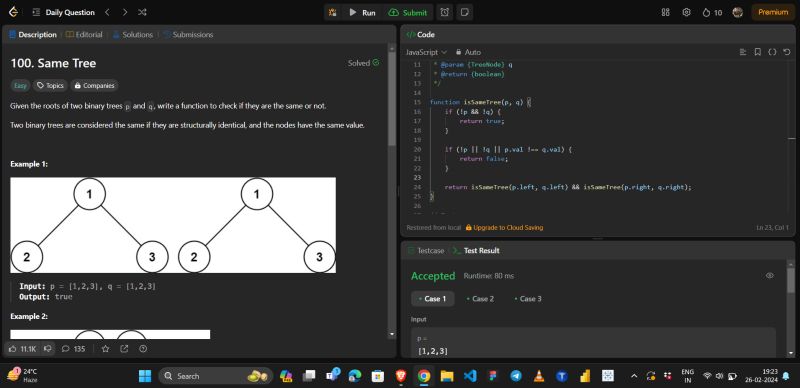Select Case 1 test tab

[432, 299]
